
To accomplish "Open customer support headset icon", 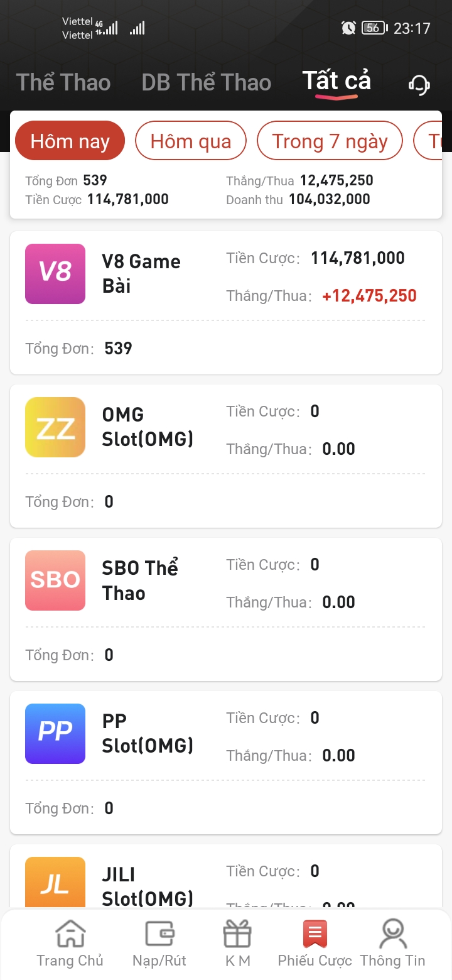I will (x=419, y=84).
